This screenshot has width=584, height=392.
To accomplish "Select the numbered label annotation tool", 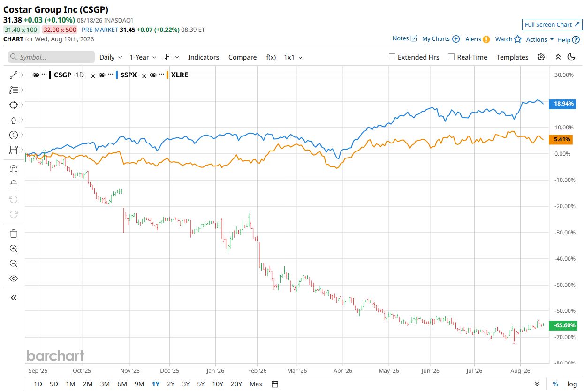I will pos(13,135).
